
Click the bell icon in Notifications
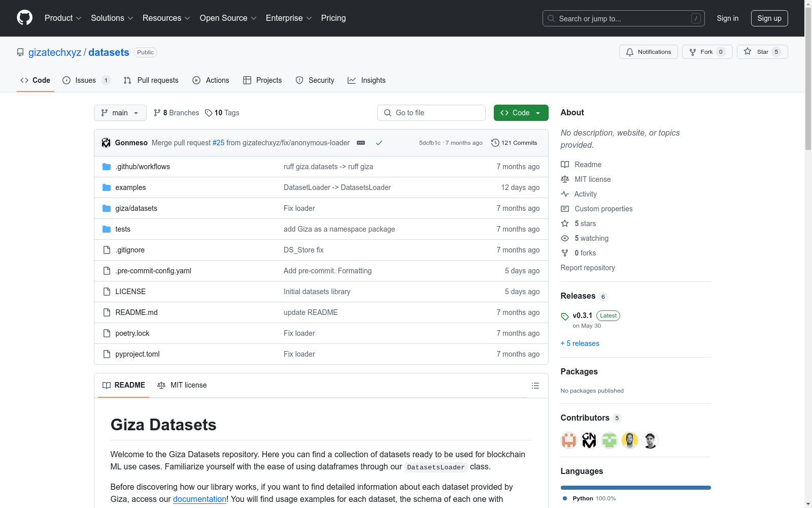pyautogui.click(x=630, y=52)
